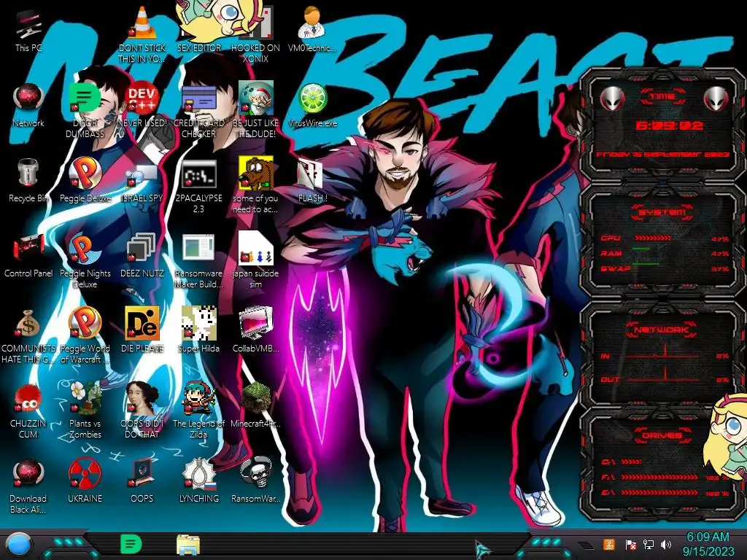
Task: Open the FLASH ! desktop icon
Action: [x=312, y=181]
